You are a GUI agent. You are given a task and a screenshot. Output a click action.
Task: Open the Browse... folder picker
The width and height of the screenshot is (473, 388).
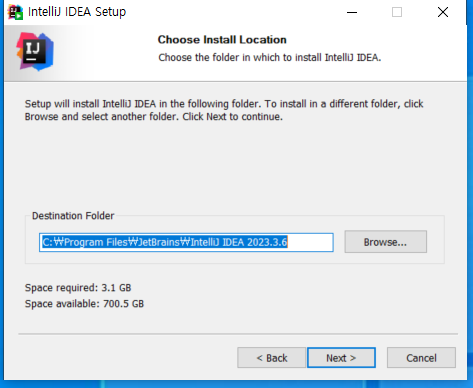(x=385, y=242)
